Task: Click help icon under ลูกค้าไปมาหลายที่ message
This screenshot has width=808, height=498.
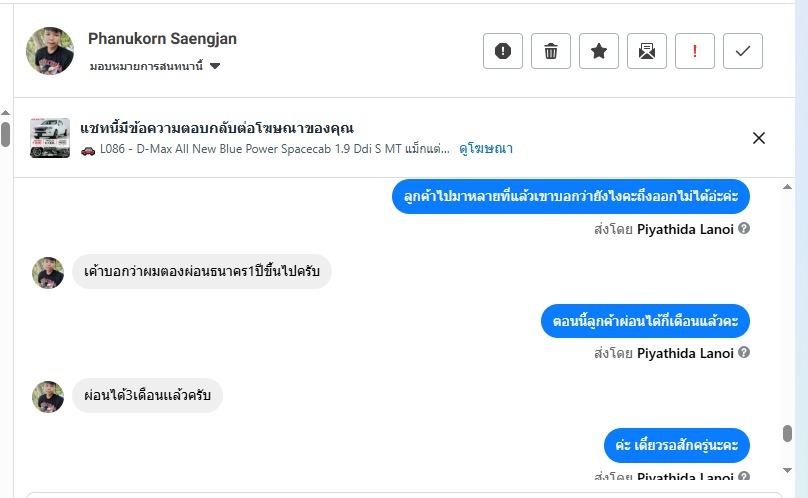Action: [744, 229]
